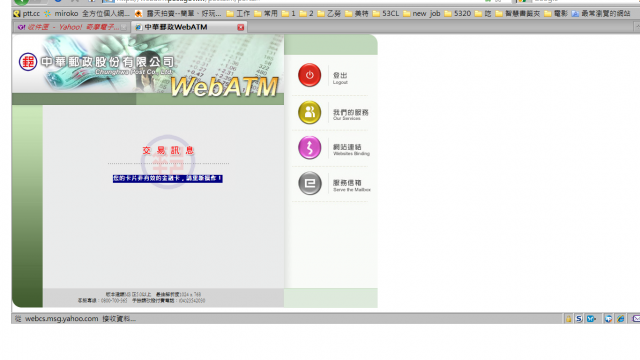Click the globe icon in status bar
This screenshot has height=360, width=640.
[x=608, y=319]
